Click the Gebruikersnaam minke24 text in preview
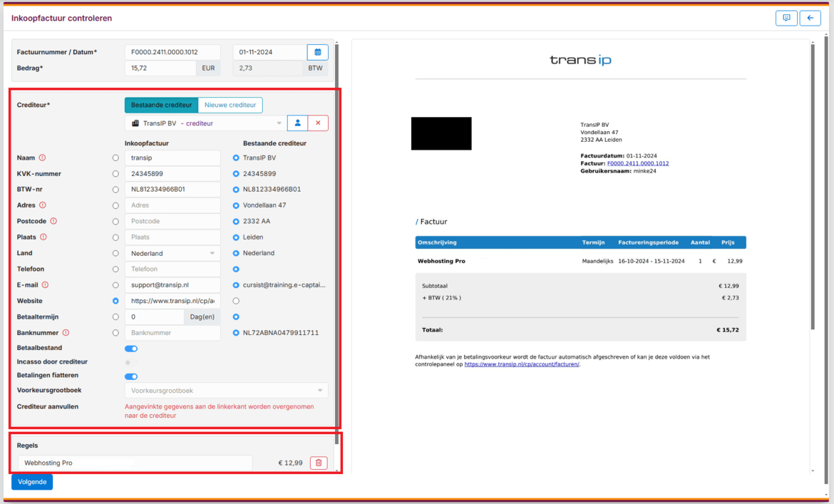 pos(618,171)
